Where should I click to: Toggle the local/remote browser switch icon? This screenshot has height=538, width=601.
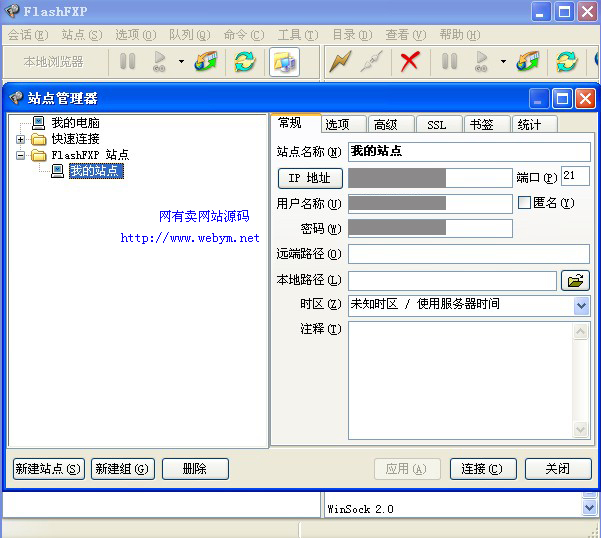click(284, 62)
